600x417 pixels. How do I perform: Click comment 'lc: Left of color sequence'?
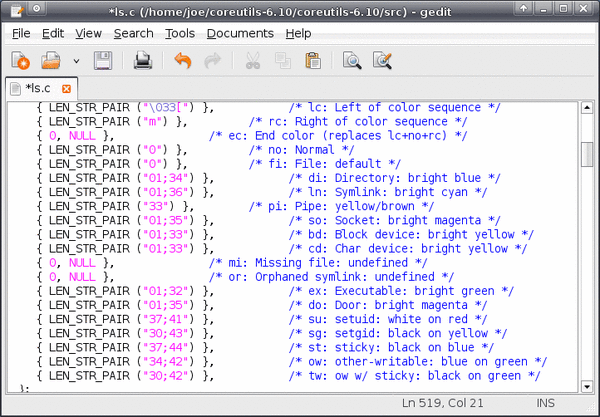(x=394, y=108)
